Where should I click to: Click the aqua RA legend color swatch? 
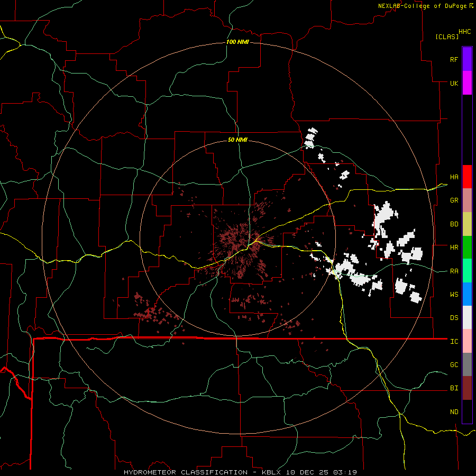467,271
